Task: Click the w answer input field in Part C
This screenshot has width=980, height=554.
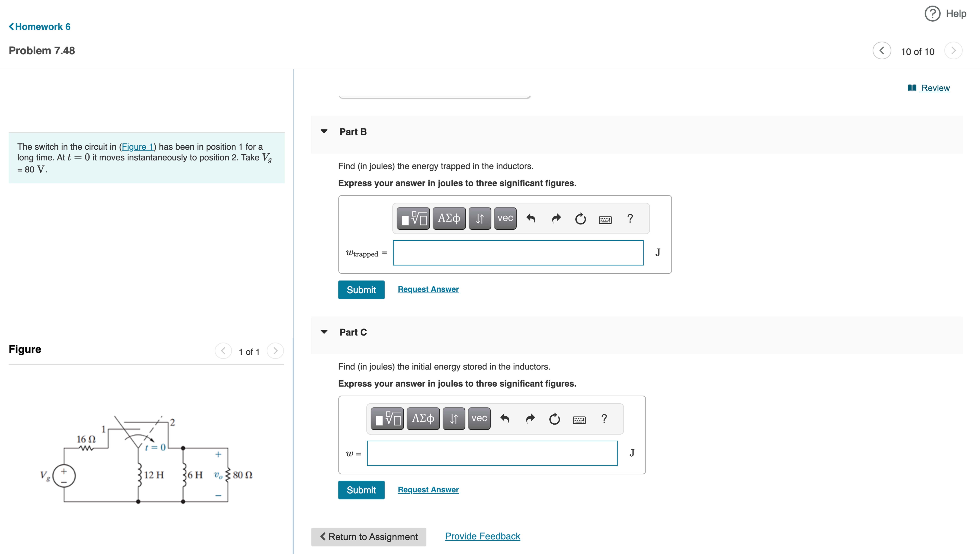Action: coord(492,453)
